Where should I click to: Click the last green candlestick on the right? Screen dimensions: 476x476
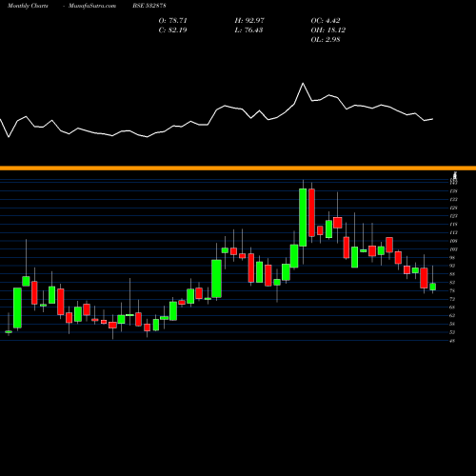pos(433,287)
